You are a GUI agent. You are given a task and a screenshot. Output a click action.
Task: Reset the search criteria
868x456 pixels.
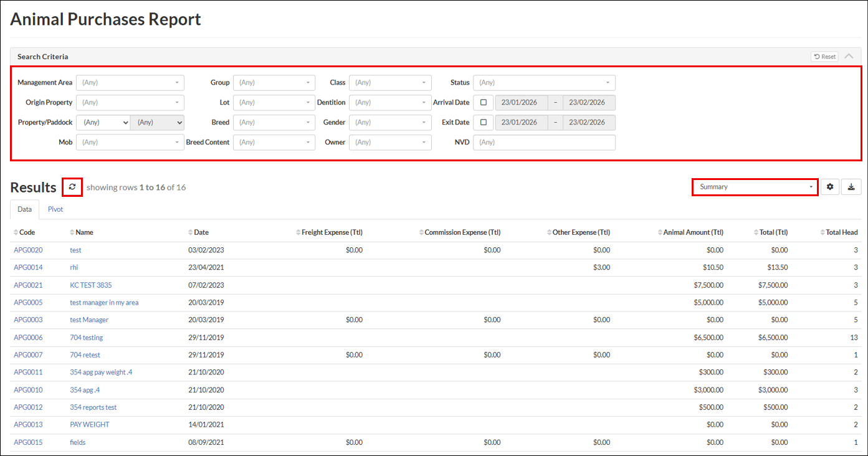(824, 57)
